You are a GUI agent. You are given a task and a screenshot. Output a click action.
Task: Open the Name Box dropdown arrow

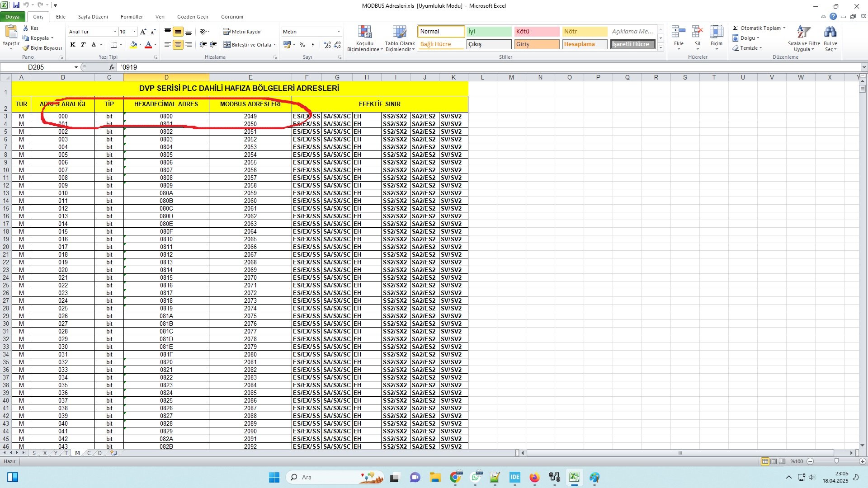click(75, 67)
